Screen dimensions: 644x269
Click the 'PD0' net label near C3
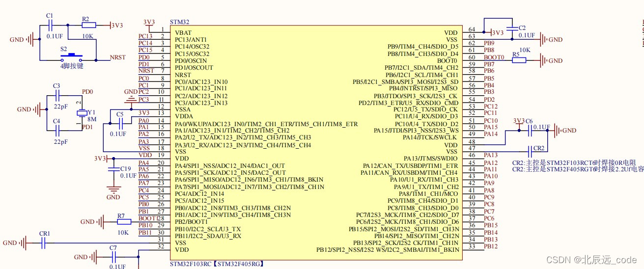[87, 92]
